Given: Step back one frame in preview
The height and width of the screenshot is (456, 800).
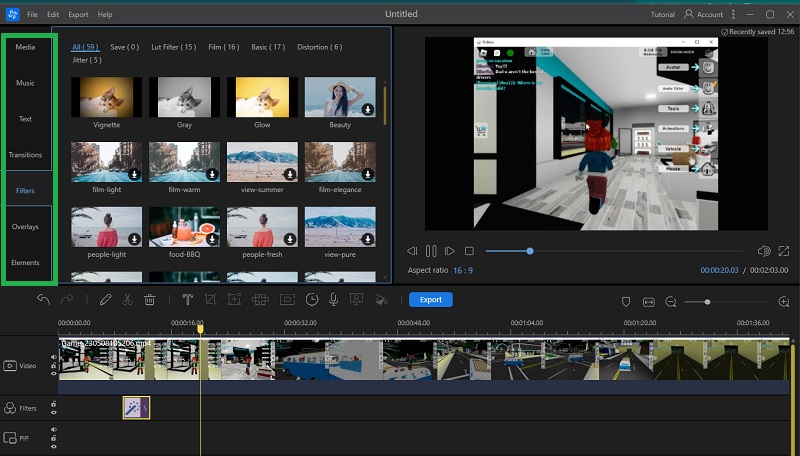Looking at the screenshot, I should [x=412, y=250].
